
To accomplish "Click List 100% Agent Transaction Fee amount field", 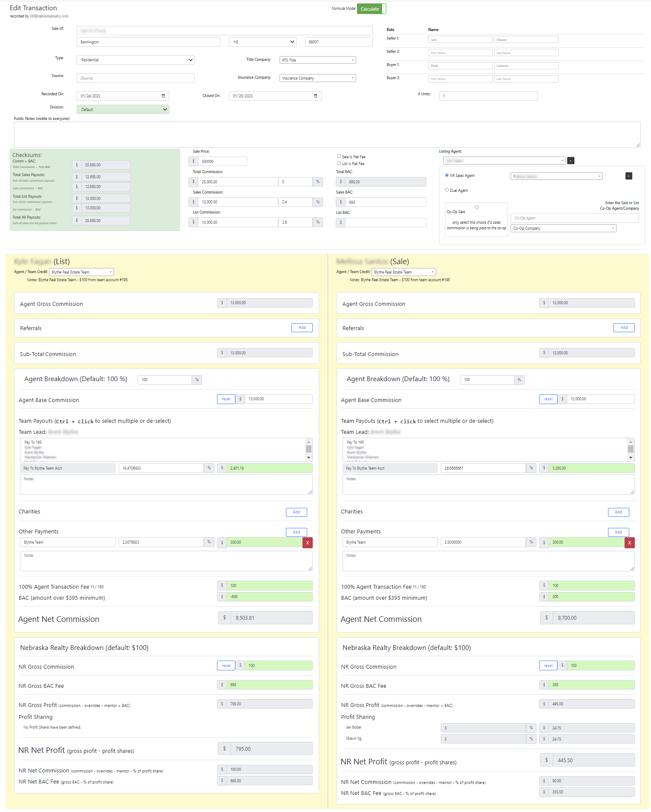I will (269, 586).
